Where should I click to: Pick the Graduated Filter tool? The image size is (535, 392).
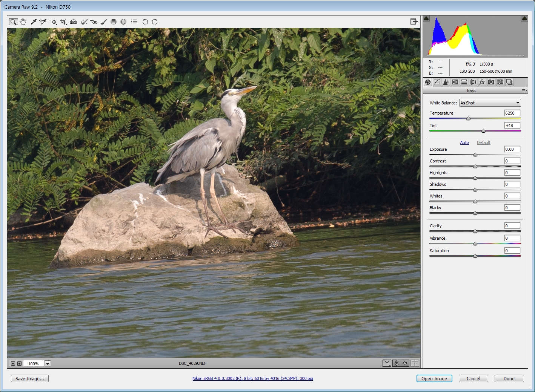tap(114, 22)
